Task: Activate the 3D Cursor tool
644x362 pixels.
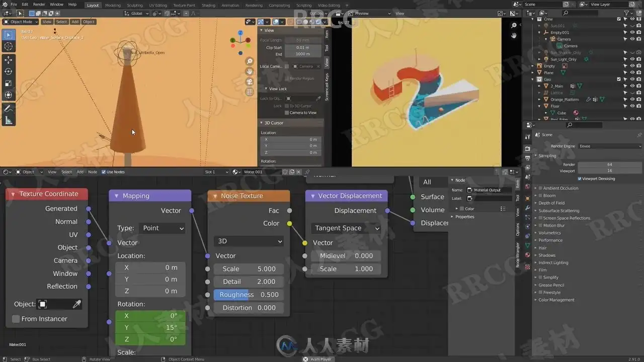Action: click(x=9, y=46)
